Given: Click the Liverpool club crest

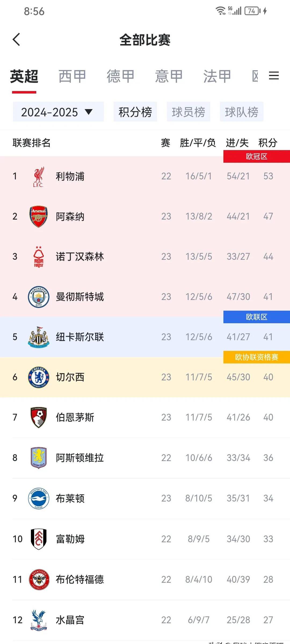Looking at the screenshot, I should (38, 176).
